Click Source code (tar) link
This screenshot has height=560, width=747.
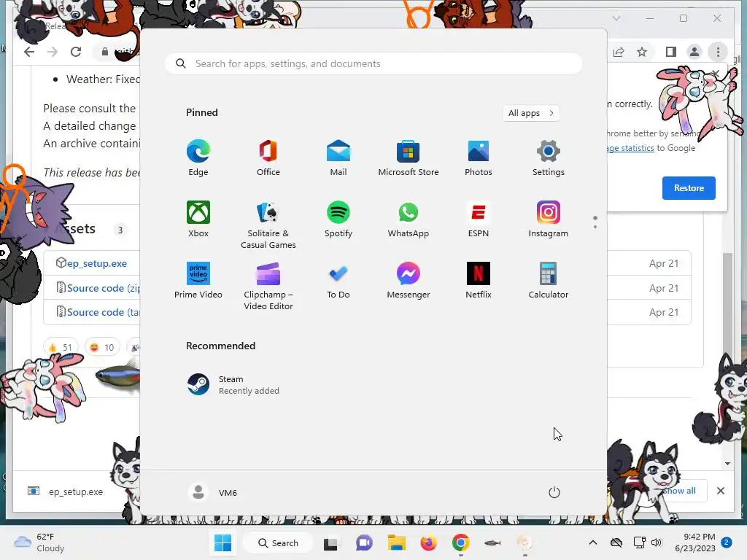(104, 312)
